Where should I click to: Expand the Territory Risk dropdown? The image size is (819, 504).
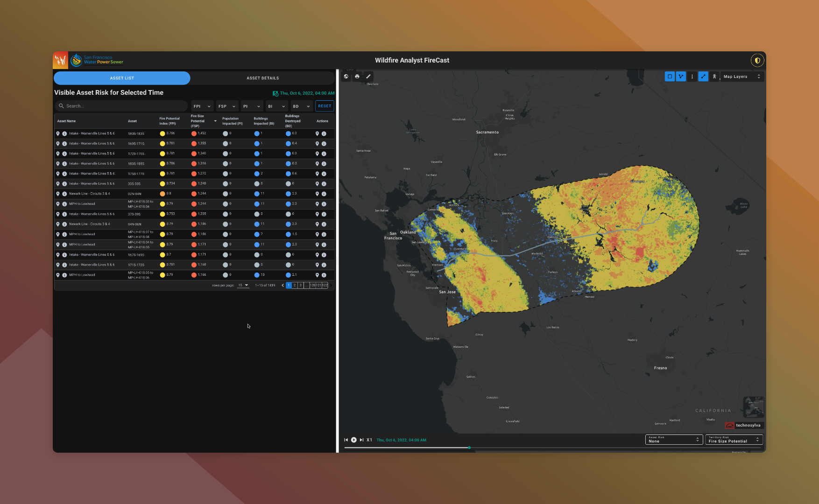coord(734,440)
